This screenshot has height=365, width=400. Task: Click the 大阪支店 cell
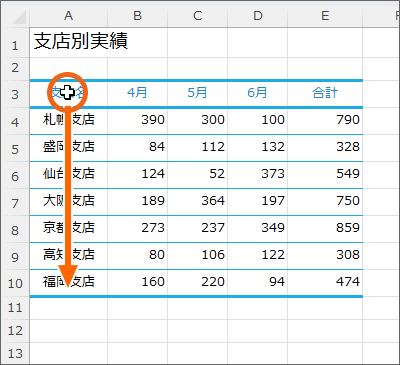[69, 202]
